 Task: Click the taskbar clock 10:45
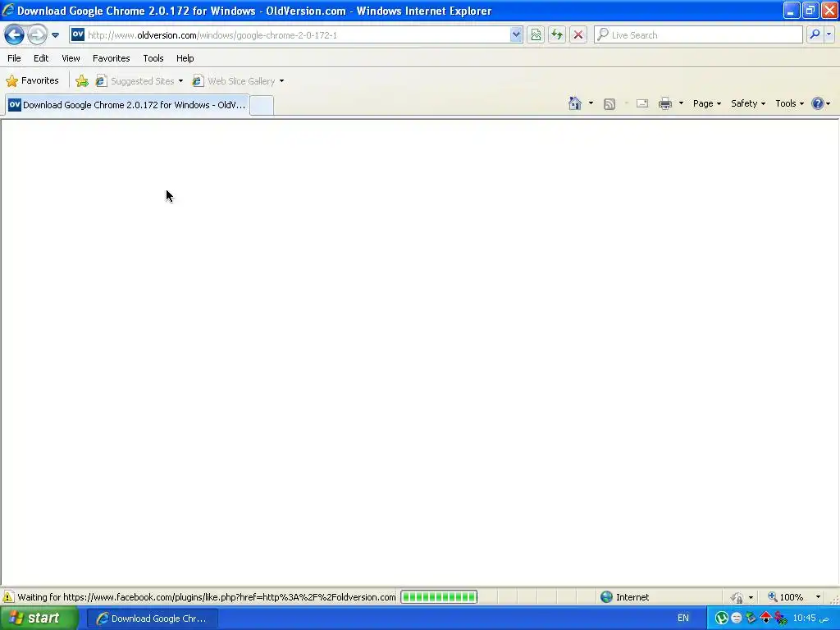point(810,618)
